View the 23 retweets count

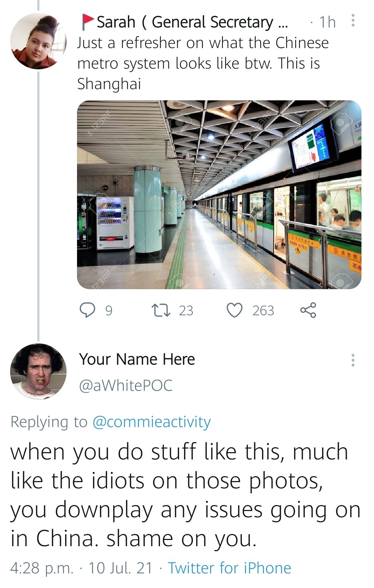click(x=186, y=310)
